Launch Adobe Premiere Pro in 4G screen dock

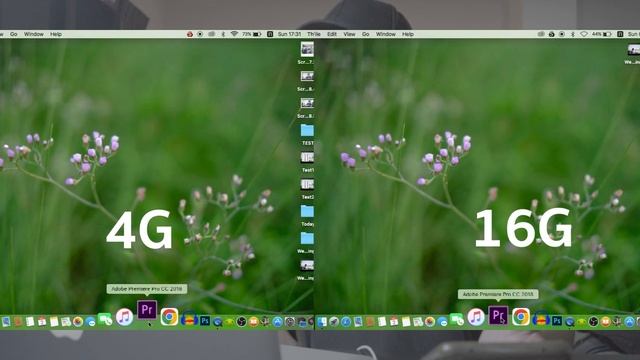tap(147, 310)
